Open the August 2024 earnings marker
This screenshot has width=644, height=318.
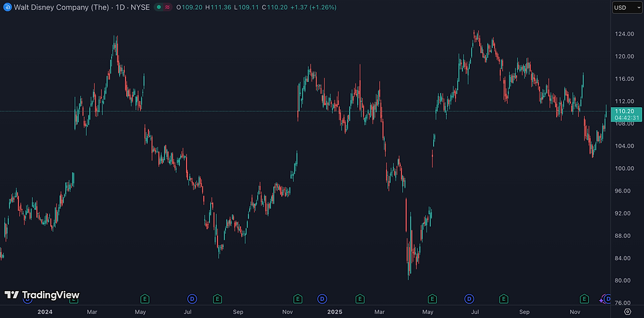click(218, 299)
